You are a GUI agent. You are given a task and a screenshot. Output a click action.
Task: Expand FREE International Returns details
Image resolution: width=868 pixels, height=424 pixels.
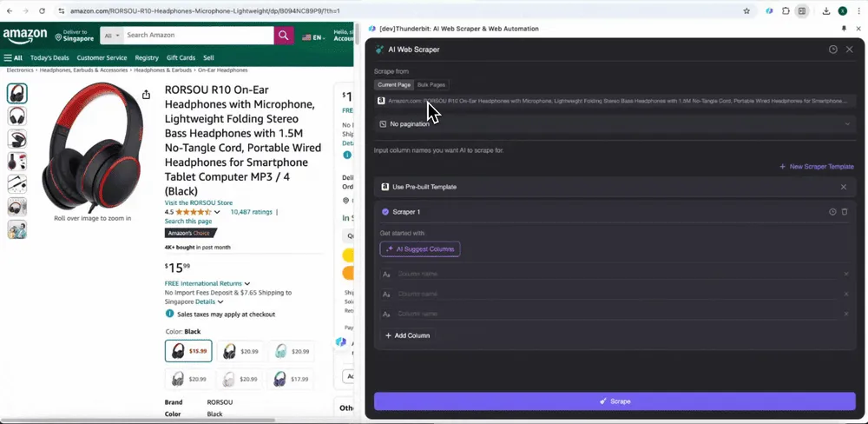(x=207, y=283)
